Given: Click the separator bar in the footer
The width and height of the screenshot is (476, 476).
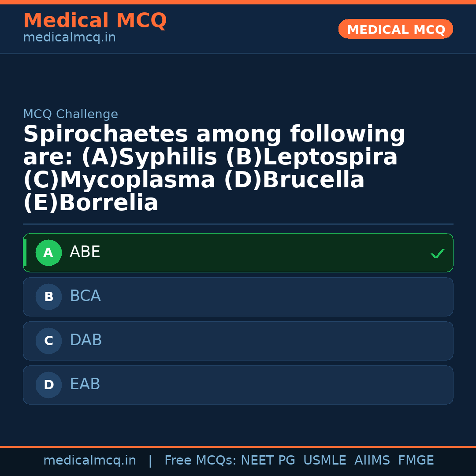Looking at the screenshot, I should click(x=150, y=460).
